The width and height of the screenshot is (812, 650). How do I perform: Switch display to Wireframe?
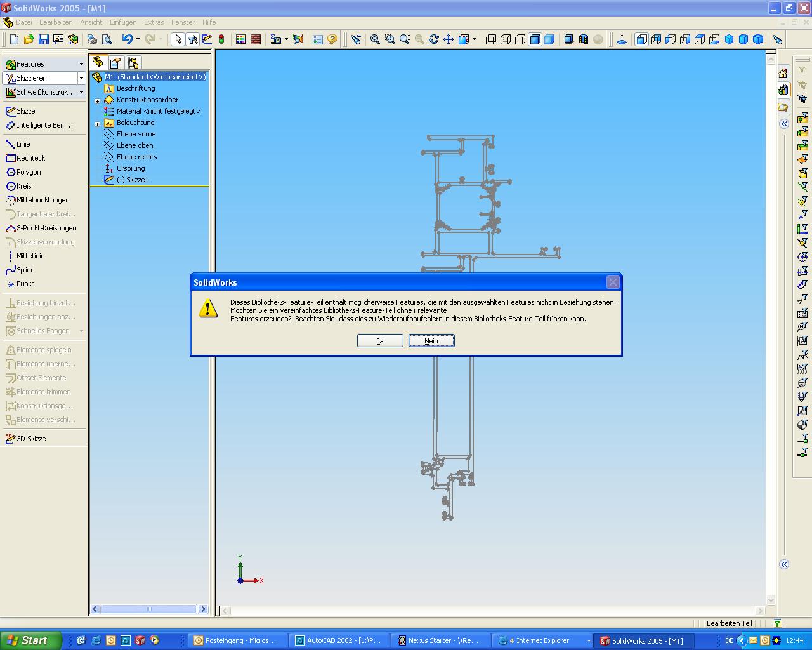point(491,39)
